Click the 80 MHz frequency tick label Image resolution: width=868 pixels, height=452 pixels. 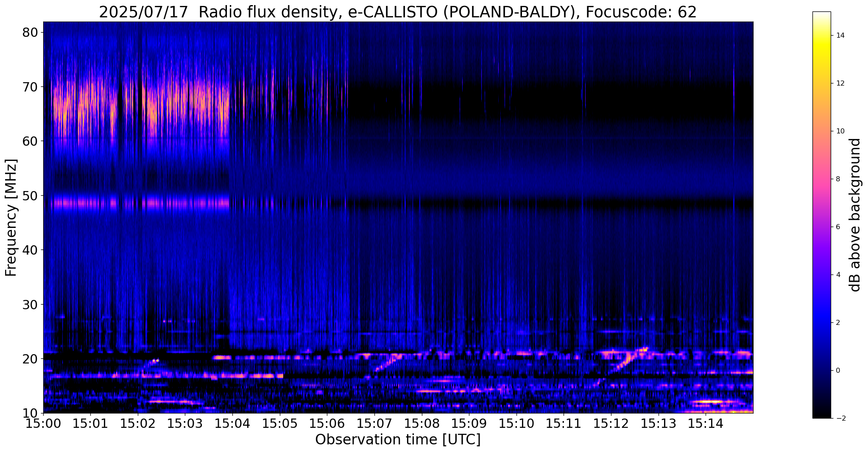(x=30, y=33)
